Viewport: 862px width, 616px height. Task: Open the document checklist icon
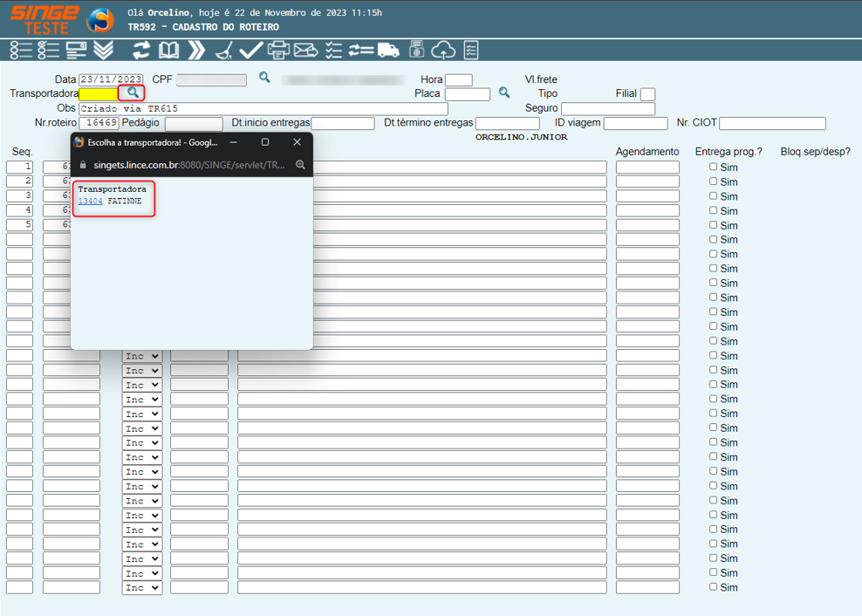(x=471, y=50)
